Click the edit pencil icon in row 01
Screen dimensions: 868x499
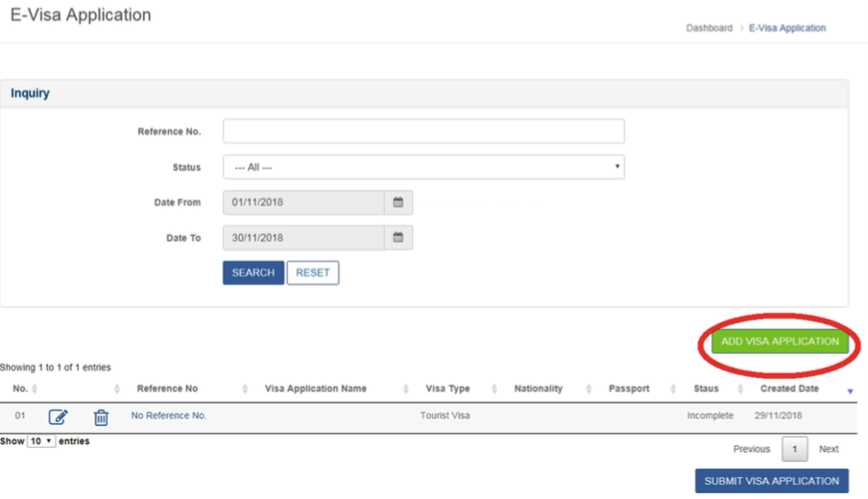tap(59, 416)
